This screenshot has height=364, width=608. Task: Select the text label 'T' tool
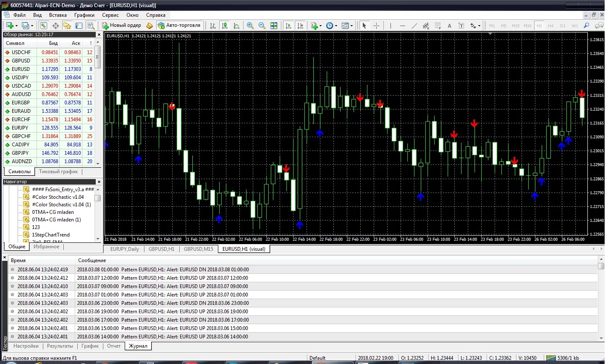pos(461,26)
